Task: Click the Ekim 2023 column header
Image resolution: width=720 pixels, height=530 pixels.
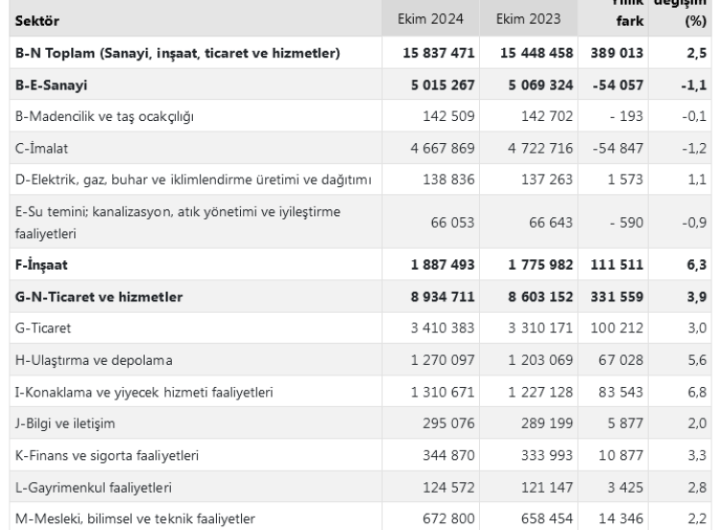Action: (x=523, y=18)
